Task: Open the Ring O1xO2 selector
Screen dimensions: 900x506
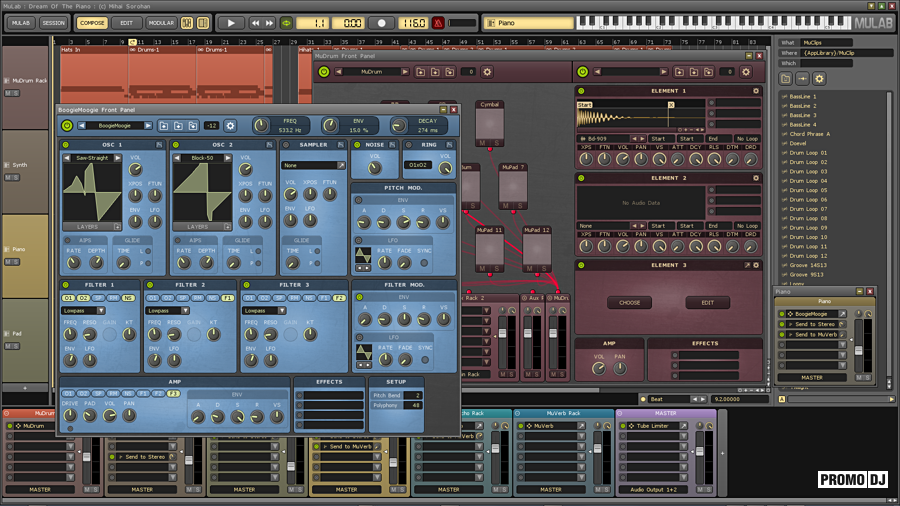Action: click(x=419, y=165)
